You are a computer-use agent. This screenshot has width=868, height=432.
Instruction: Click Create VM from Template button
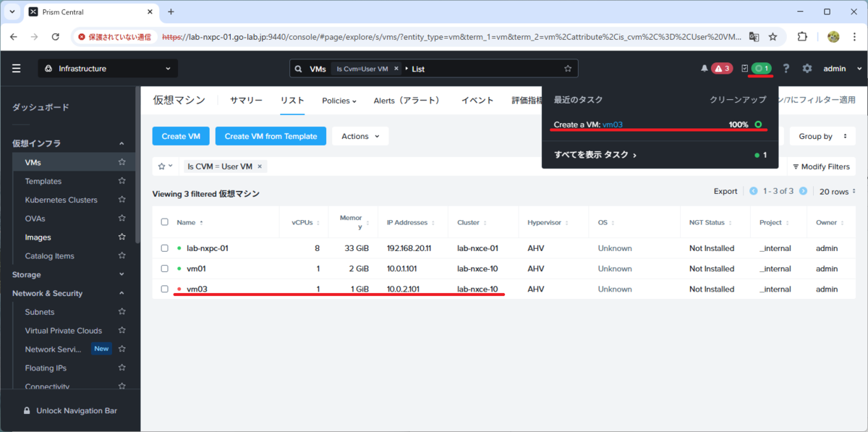(271, 136)
